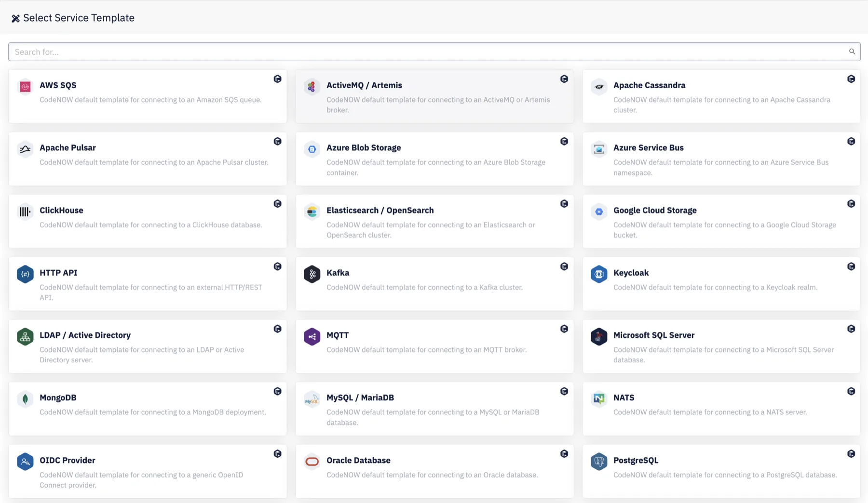This screenshot has width=868, height=503.
Task: Click the ClickHouse bars logo
Action: (25, 212)
